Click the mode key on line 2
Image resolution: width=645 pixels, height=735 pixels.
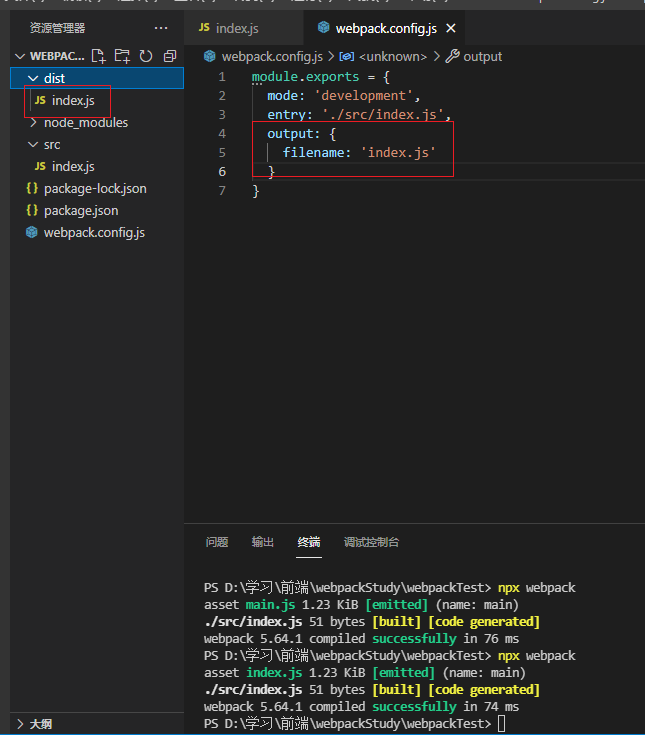point(283,96)
